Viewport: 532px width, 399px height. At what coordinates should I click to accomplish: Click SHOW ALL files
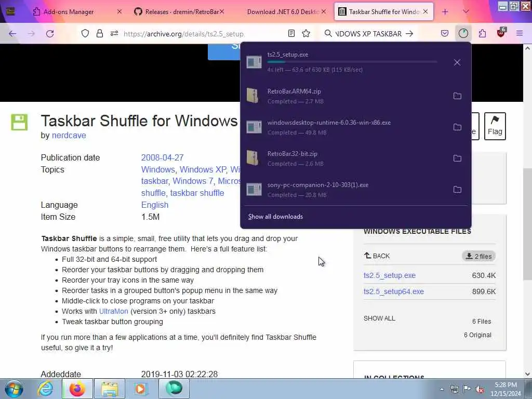click(x=379, y=318)
